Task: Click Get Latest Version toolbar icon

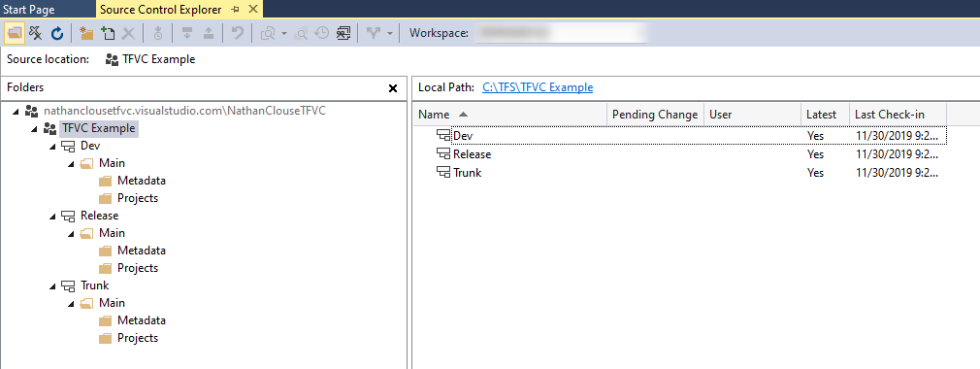Action: point(157,33)
